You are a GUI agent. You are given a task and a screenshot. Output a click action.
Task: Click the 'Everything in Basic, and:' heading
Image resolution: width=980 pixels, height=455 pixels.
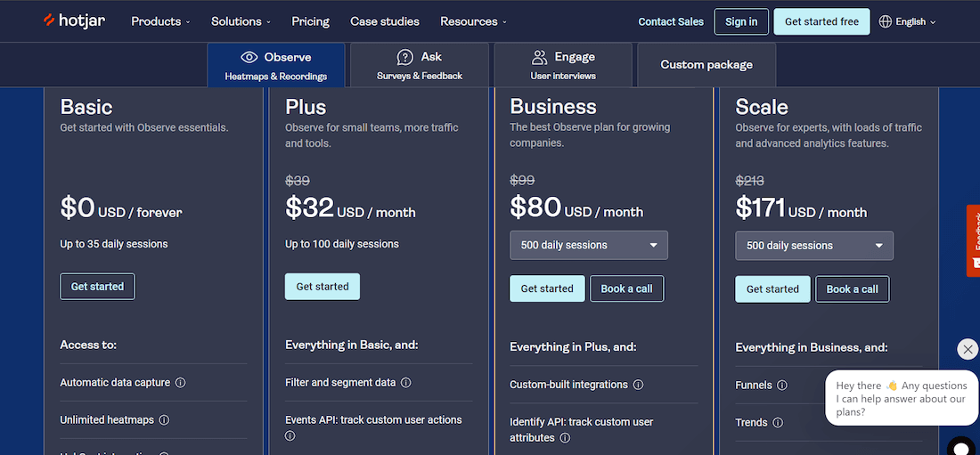(352, 345)
